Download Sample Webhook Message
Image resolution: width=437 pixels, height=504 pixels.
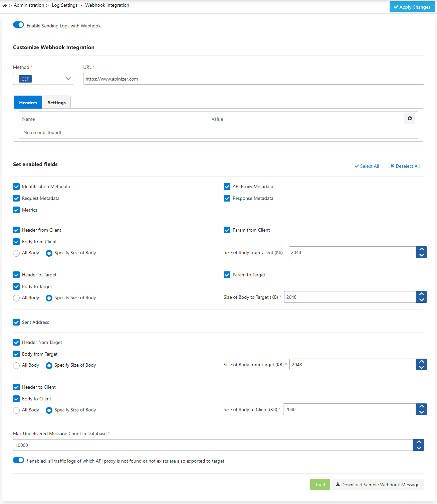378,485
